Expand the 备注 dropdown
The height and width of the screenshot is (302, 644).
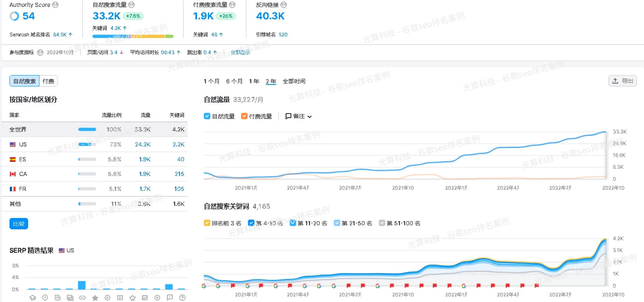click(299, 116)
